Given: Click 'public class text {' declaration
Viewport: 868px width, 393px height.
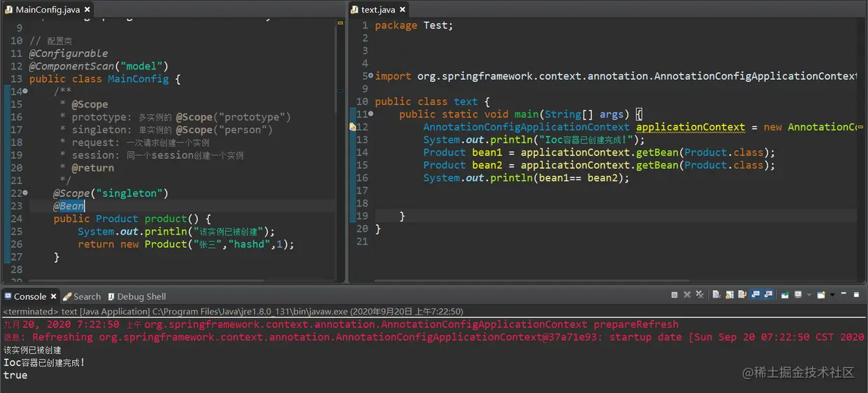Looking at the screenshot, I should pyautogui.click(x=433, y=102).
